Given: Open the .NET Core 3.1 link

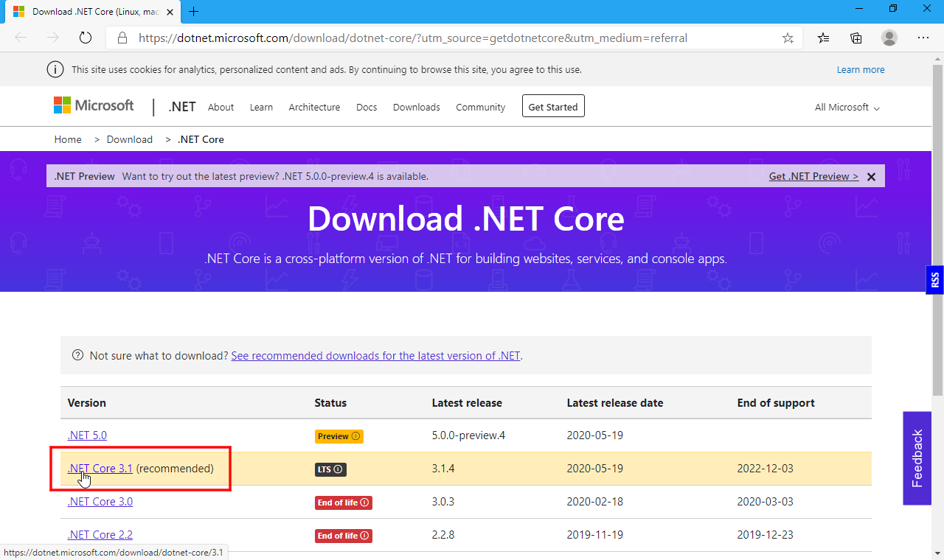Looking at the screenshot, I should coord(100,469).
